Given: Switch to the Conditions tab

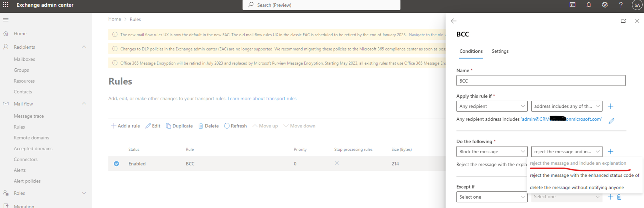Looking at the screenshot, I should (x=471, y=51).
